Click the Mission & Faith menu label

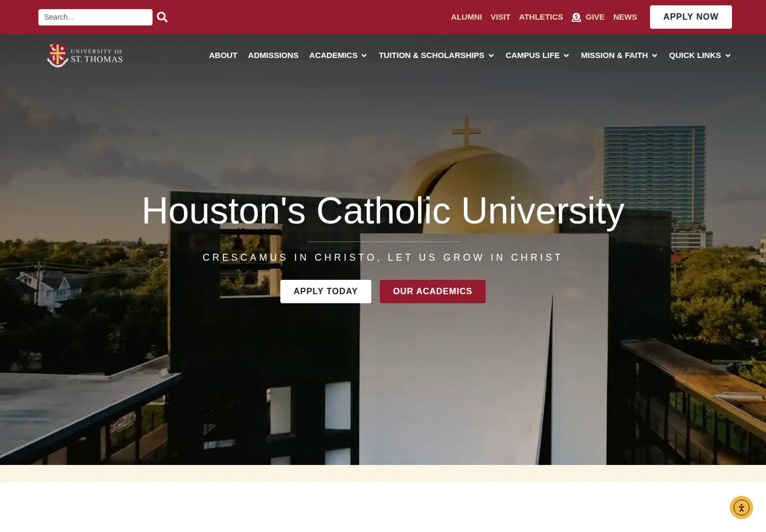click(x=614, y=55)
